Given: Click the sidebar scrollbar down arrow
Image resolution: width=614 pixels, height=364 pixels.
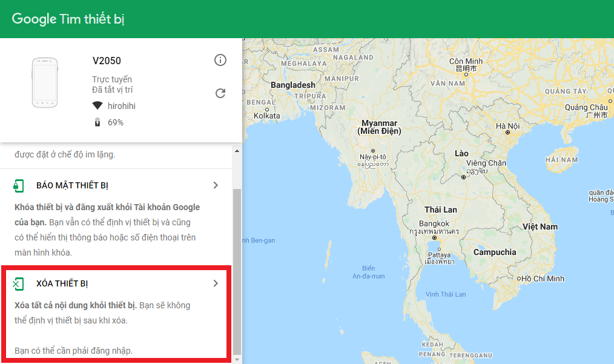Looking at the screenshot, I should pyautogui.click(x=237, y=360).
